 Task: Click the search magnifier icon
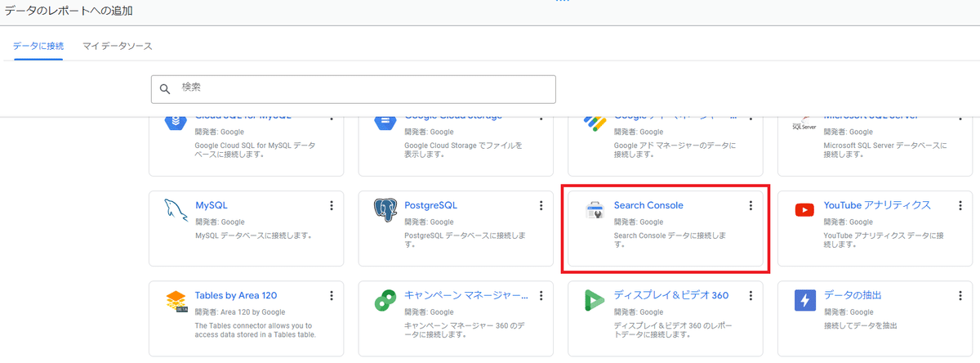(x=165, y=89)
